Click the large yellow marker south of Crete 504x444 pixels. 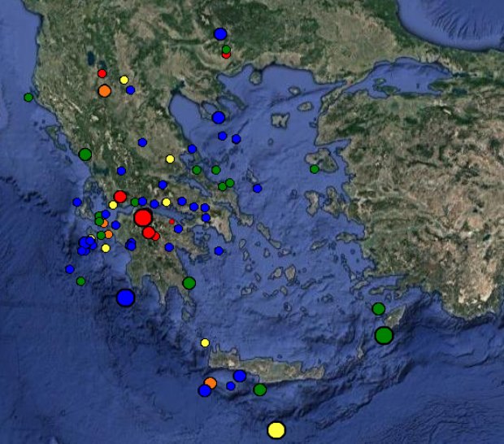276,430
